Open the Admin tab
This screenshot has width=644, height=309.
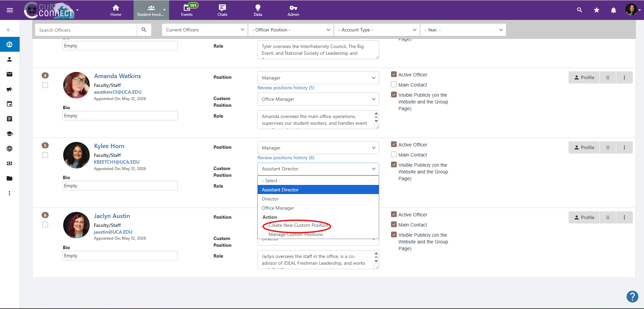[x=293, y=10]
